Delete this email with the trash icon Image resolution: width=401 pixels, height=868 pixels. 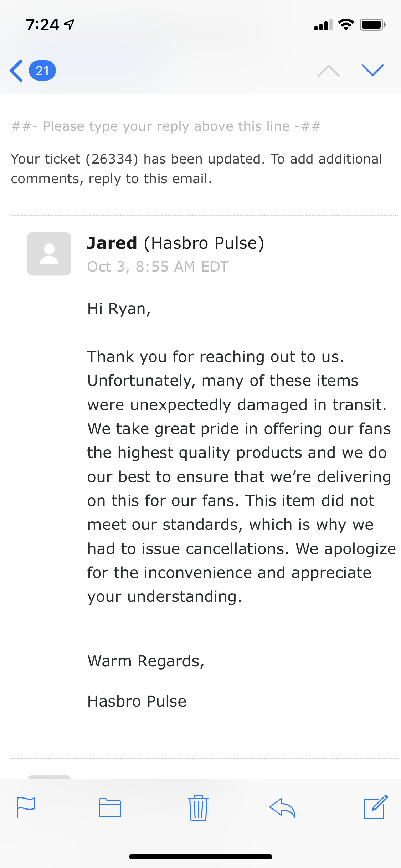198,807
